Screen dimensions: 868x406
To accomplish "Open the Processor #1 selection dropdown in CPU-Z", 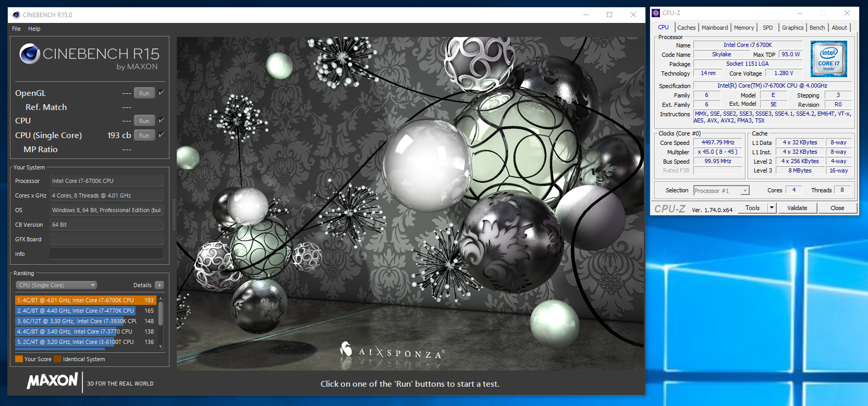I will (722, 191).
